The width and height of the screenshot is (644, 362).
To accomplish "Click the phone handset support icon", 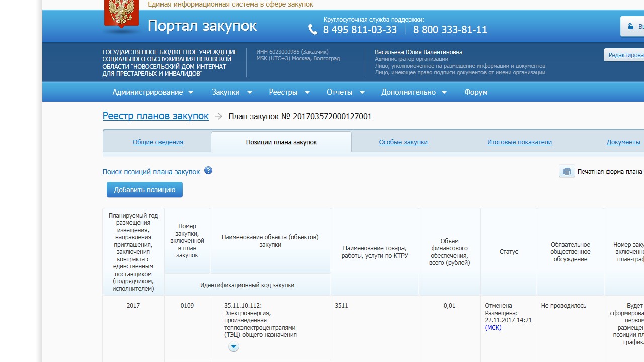I will point(313,30).
